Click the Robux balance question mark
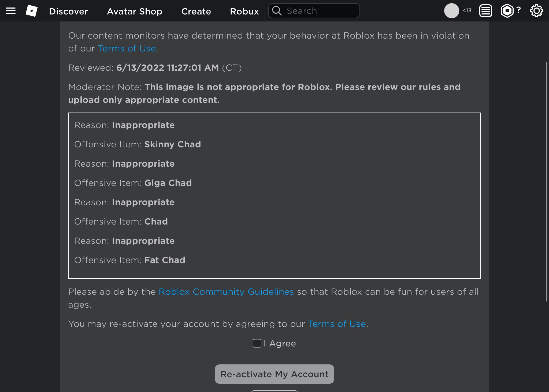 click(519, 10)
